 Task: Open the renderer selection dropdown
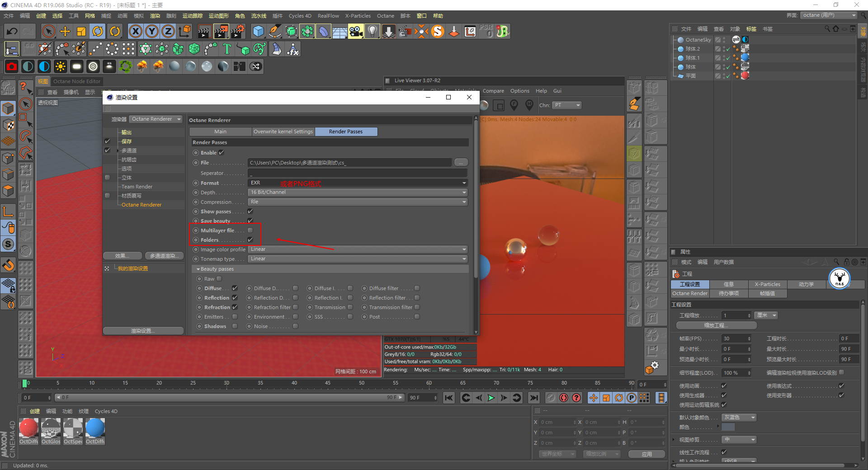tap(156, 119)
